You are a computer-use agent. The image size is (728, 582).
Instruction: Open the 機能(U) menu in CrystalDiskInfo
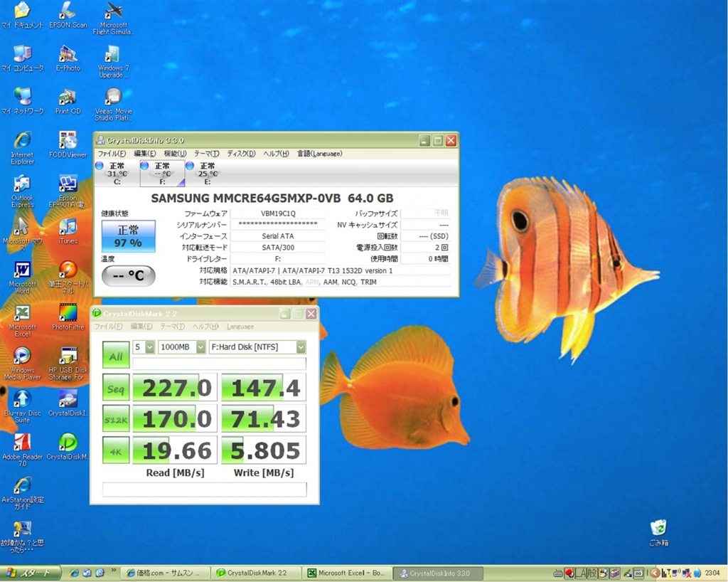tap(175, 154)
